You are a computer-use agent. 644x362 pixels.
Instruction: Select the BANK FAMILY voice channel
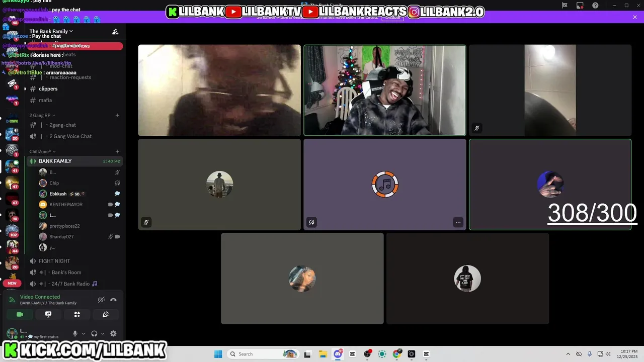(x=74, y=161)
